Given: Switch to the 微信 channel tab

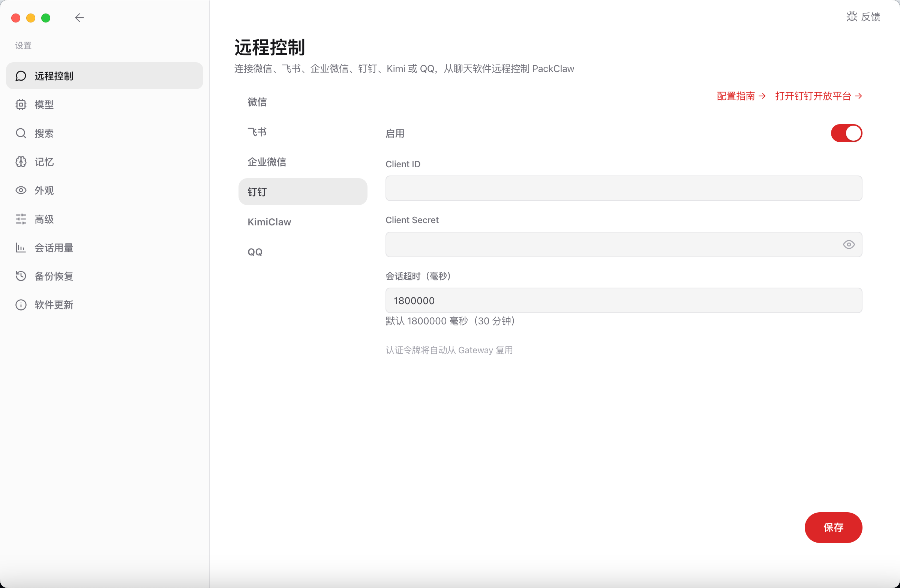Looking at the screenshot, I should point(303,102).
